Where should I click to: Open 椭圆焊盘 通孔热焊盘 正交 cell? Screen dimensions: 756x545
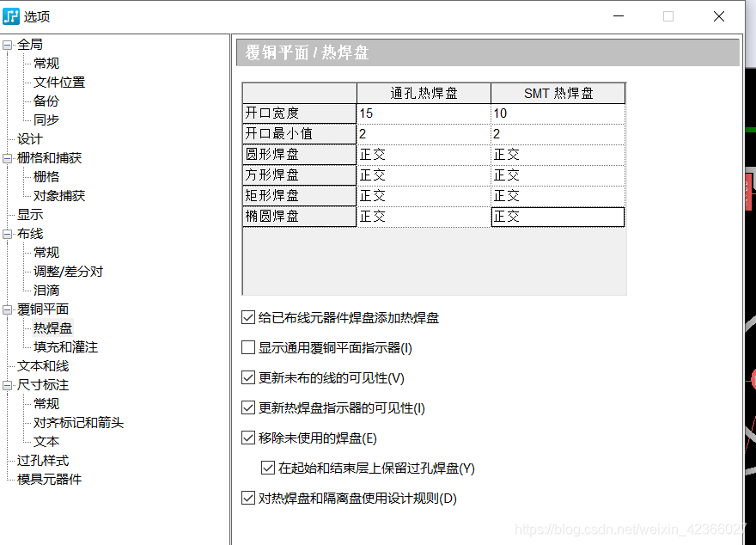pos(424,217)
